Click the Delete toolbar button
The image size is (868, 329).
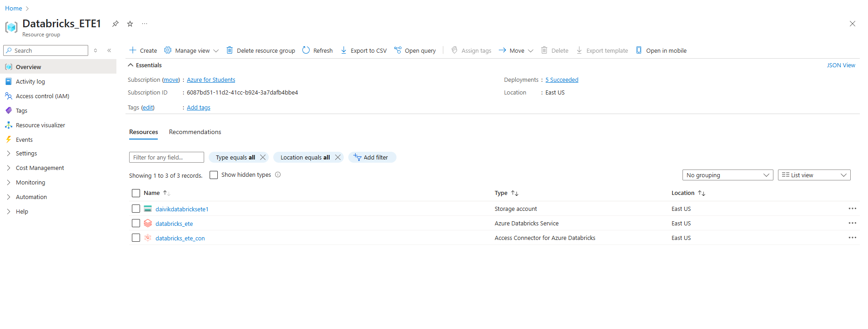point(555,50)
